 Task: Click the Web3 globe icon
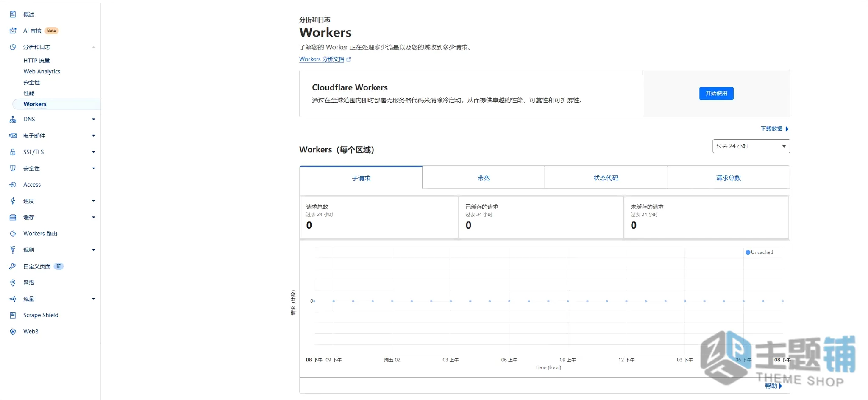13,332
